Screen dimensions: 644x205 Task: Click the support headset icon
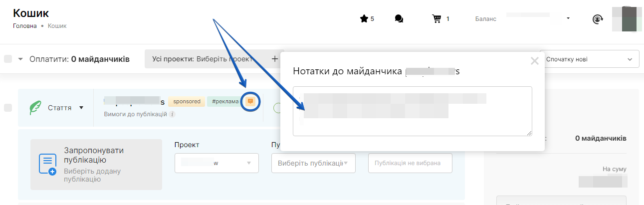tap(598, 19)
